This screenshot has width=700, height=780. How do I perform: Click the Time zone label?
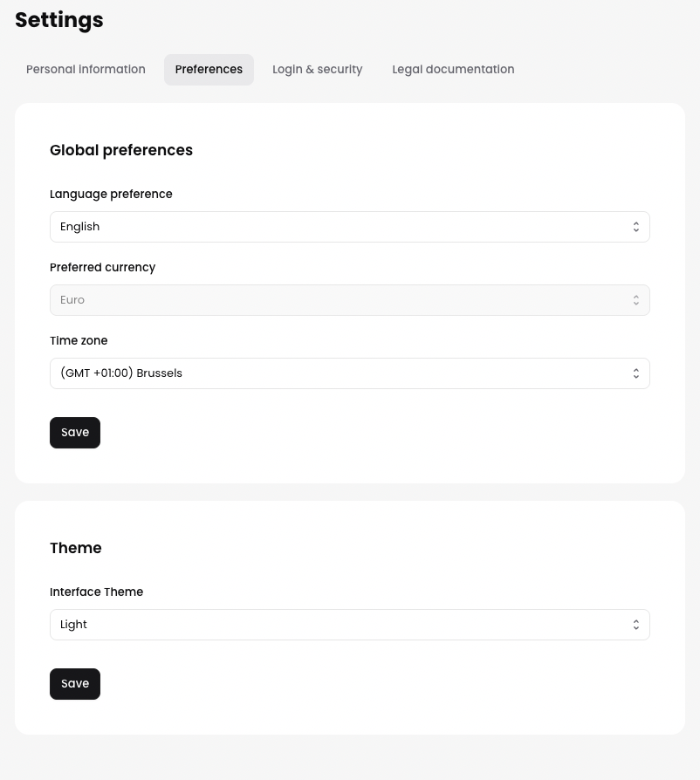coord(79,340)
